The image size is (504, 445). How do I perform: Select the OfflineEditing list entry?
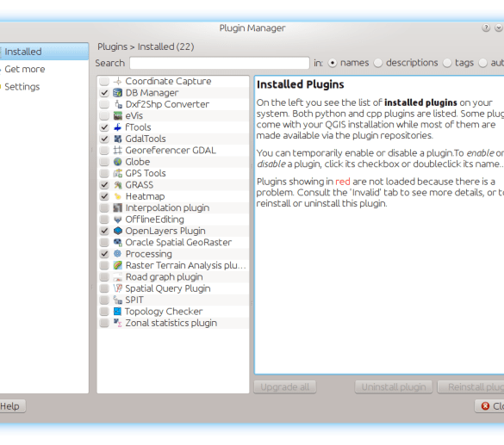pos(173,219)
